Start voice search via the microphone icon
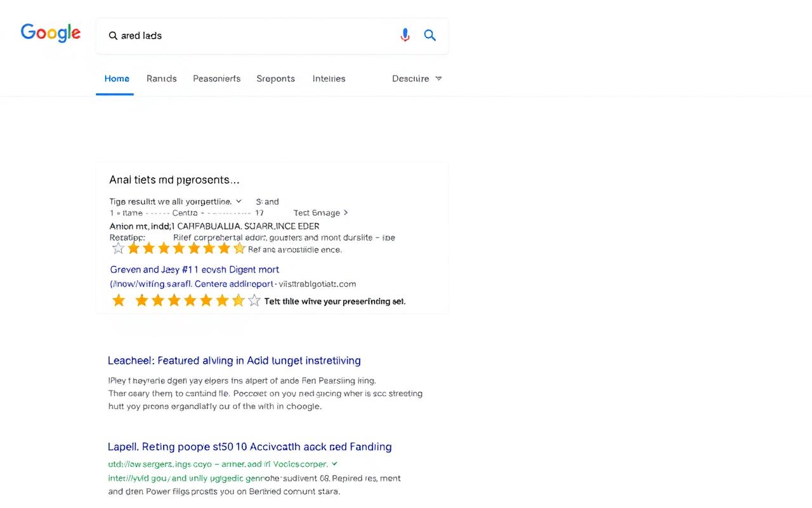 pyautogui.click(x=405, y=35)
